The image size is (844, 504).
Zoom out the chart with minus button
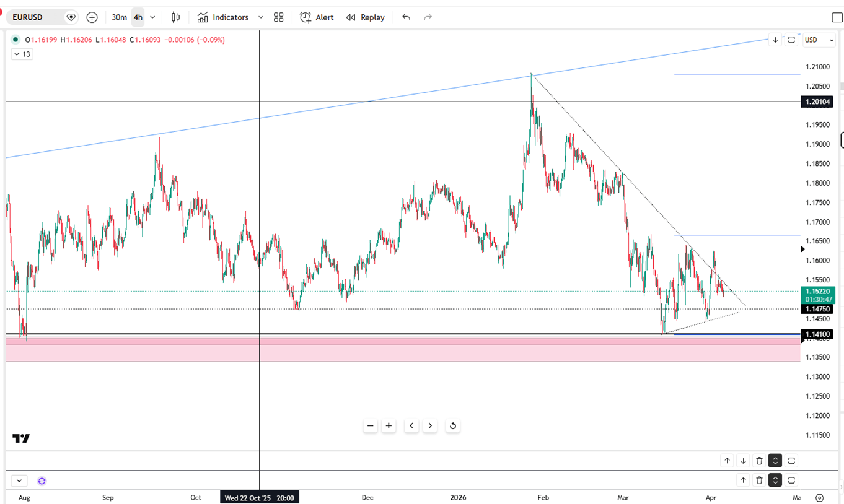pos(371,426)
